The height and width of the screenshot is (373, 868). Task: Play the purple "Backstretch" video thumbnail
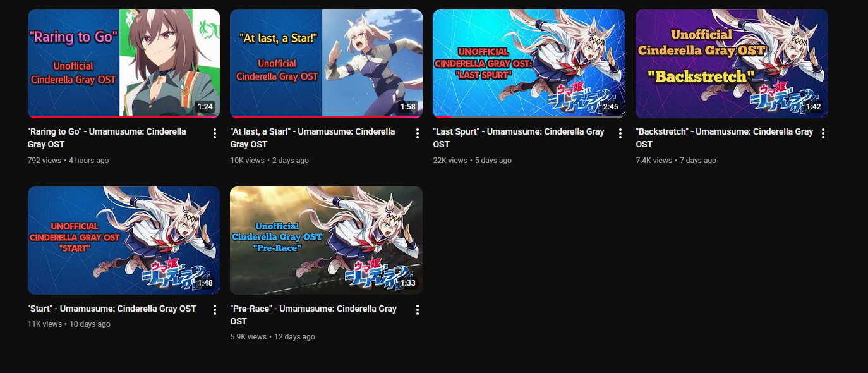732,63
